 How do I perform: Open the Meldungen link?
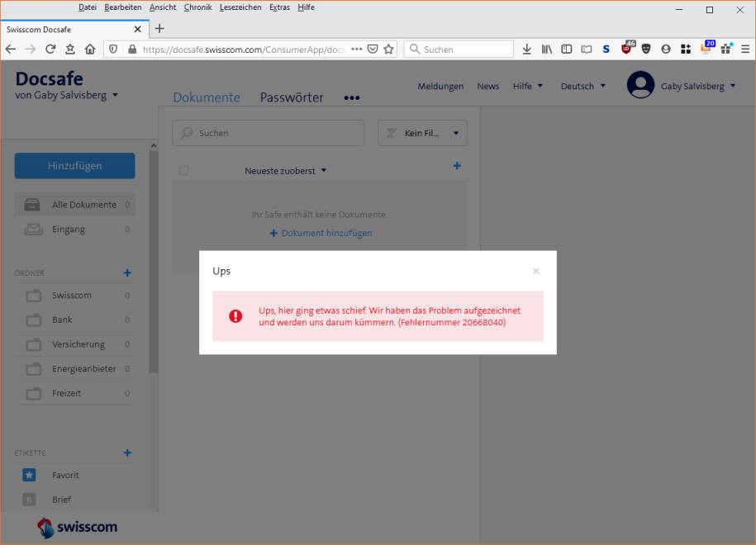[440, 86]
